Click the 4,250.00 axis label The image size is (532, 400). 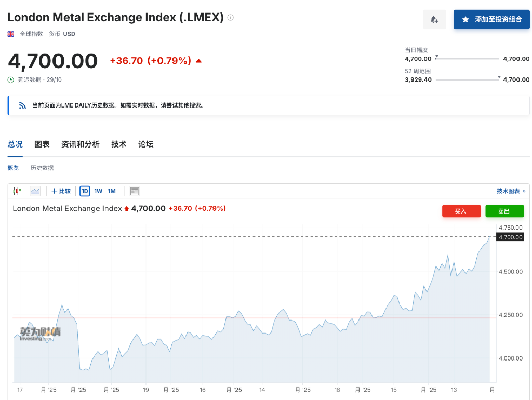click(x=511, y=315)
